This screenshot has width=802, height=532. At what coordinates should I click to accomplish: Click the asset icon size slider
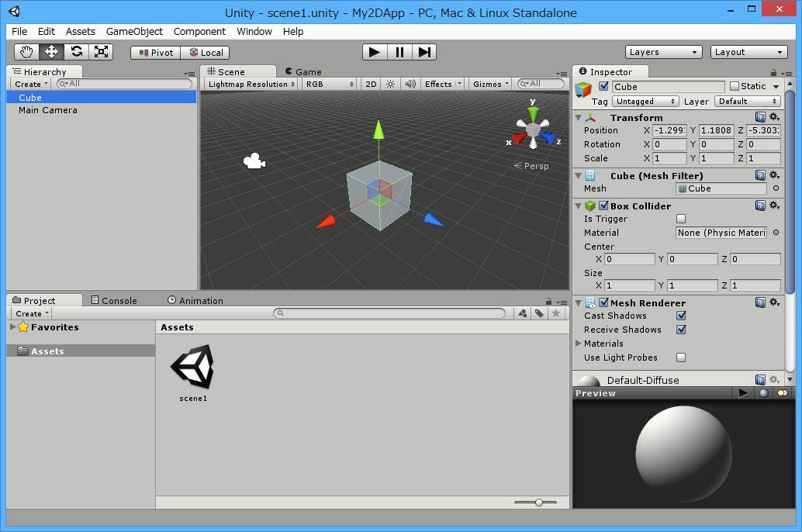[x=539, y=503]
